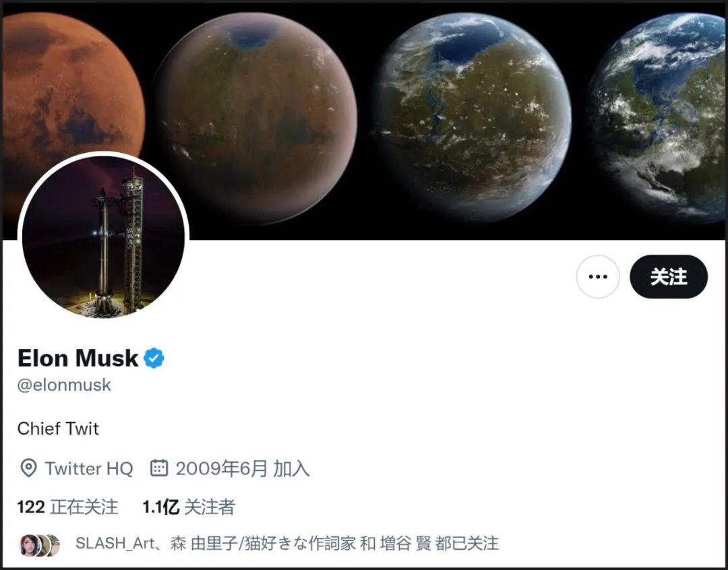Screen dimensions: 728x570
Task: Click the location pin icon
Action: click(x=29, y=468)
